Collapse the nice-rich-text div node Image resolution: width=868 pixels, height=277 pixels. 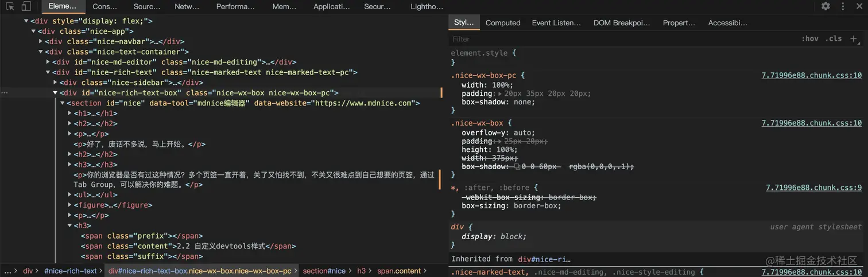(x=48, y=72)
